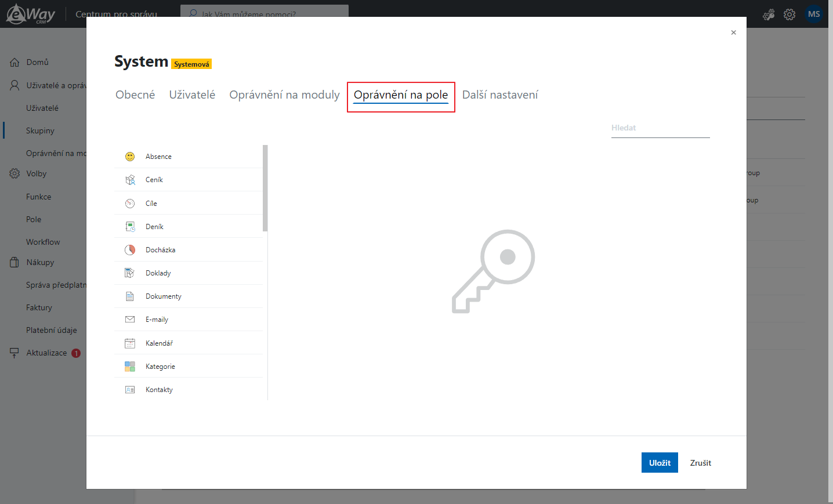Click the Doklady bookkeeping icon
The height and width of the screenshot is (504, 833).
coord(130,273)
